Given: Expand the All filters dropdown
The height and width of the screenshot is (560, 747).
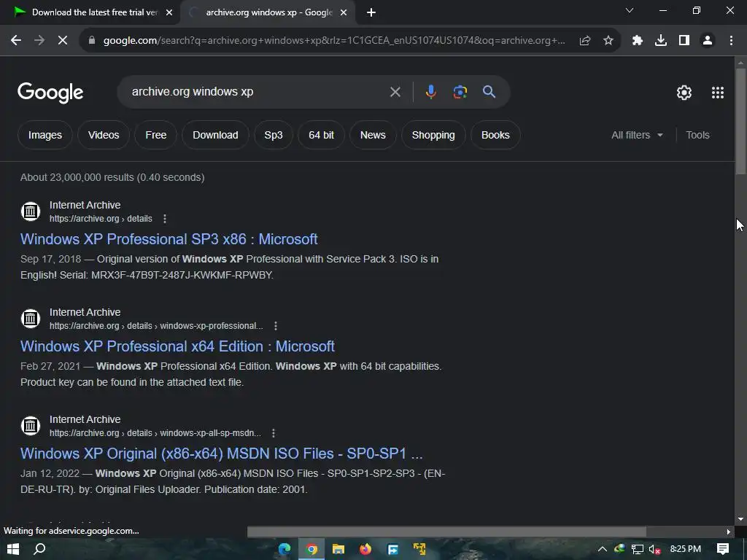Looking at the screenshot, I should pos(637,135).
